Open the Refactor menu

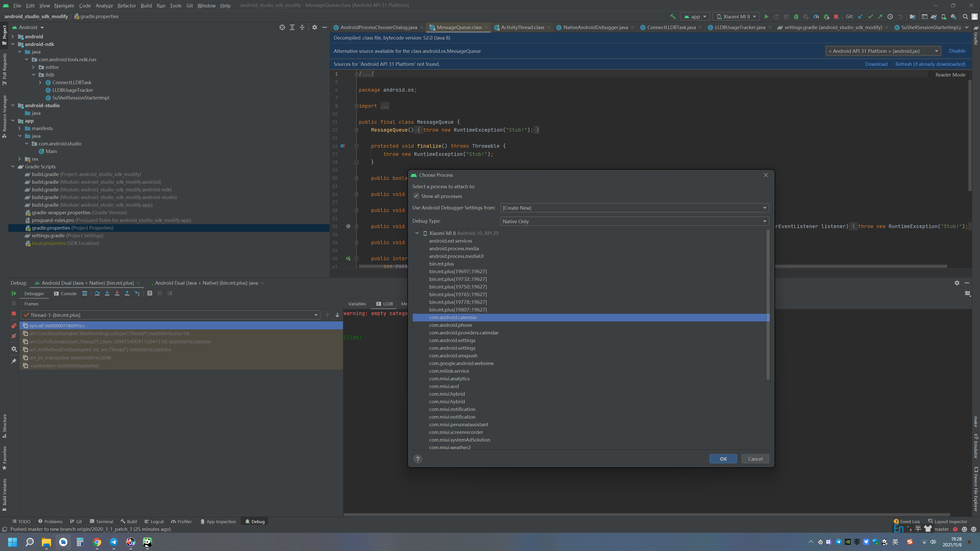(x=126, y=5)
